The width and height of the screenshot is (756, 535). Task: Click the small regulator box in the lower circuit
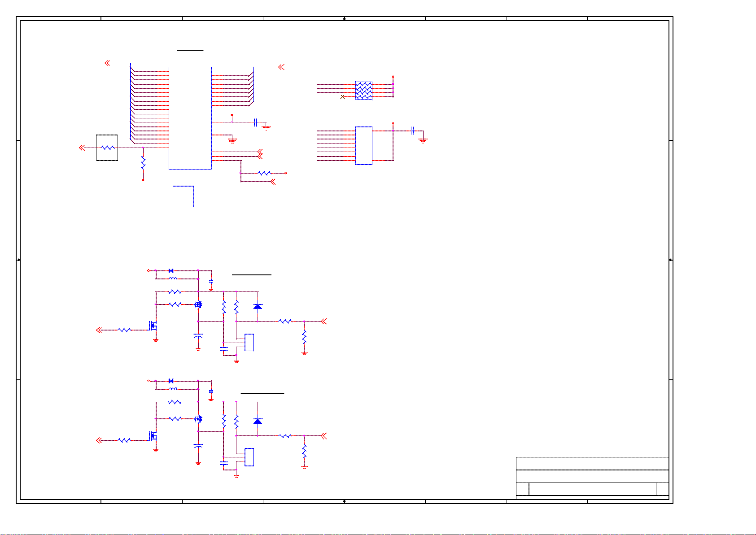pos(249,457)
